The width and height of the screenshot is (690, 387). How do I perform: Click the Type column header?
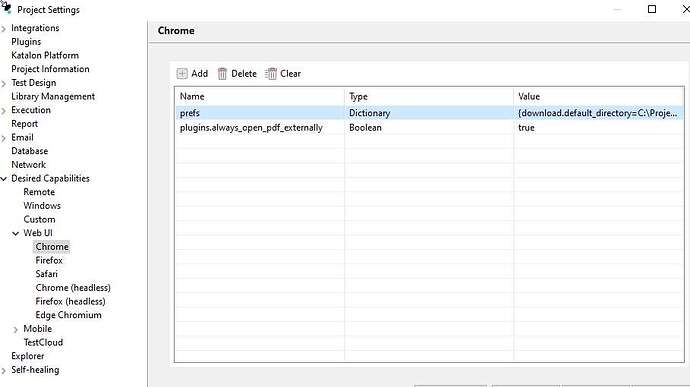pos(429,96)
